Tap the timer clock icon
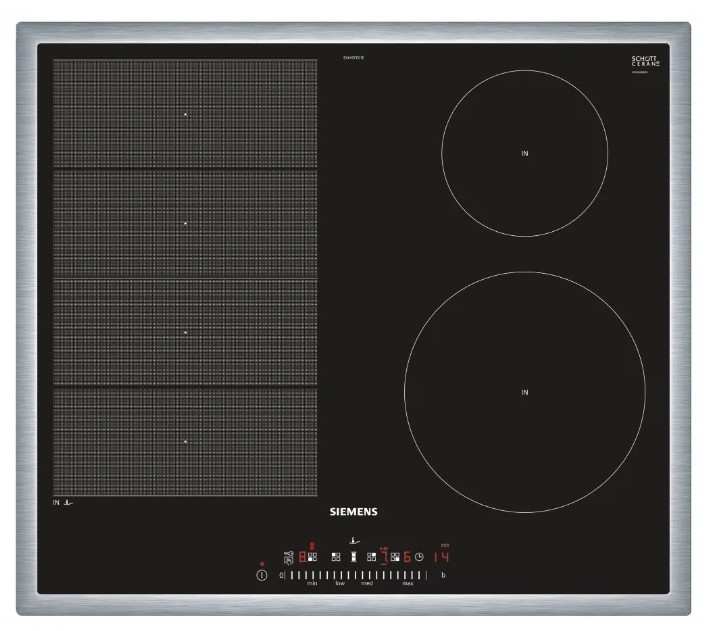This screenshot has height=631, width=710. (x=419, y=557)
